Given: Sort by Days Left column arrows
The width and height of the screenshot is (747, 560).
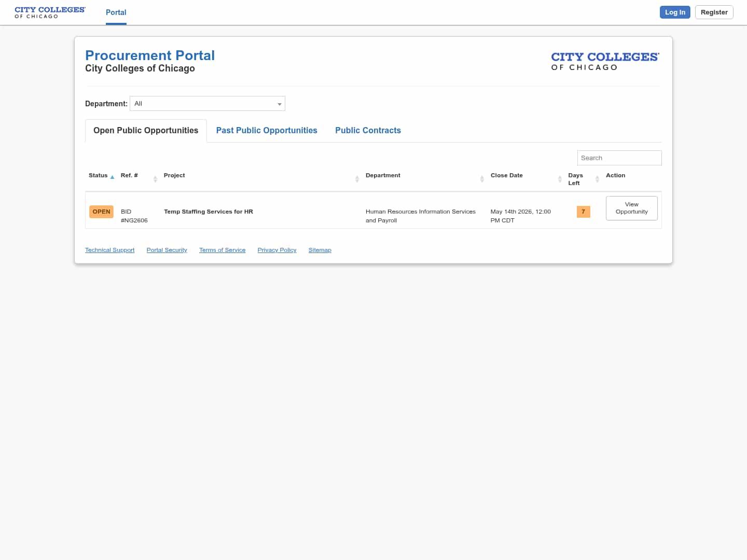Looking at the screenshot, I should [x=597, y=179].
